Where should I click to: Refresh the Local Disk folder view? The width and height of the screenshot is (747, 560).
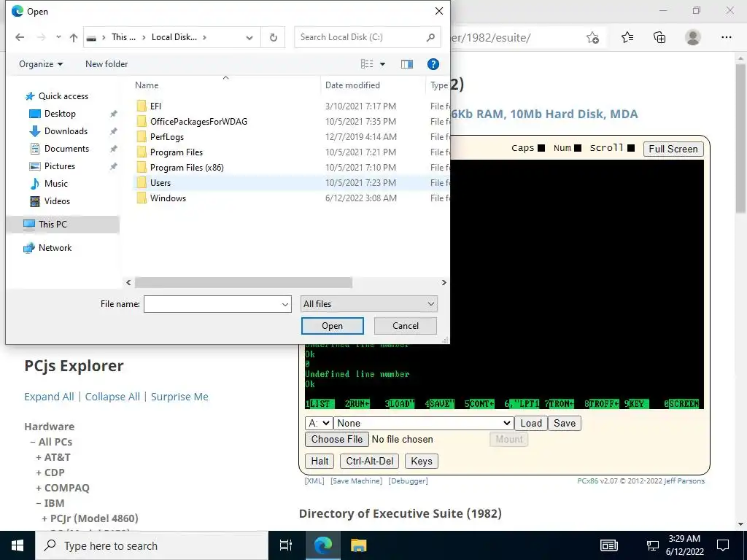point(274,37)
